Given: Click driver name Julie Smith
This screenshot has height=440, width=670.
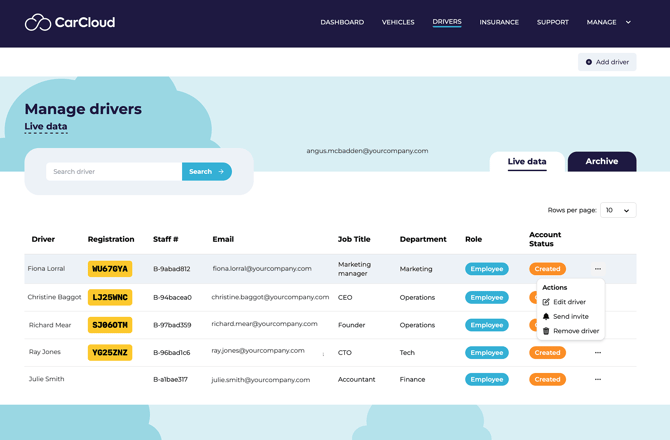Looking at the screenshot, I should pos(47,379).
